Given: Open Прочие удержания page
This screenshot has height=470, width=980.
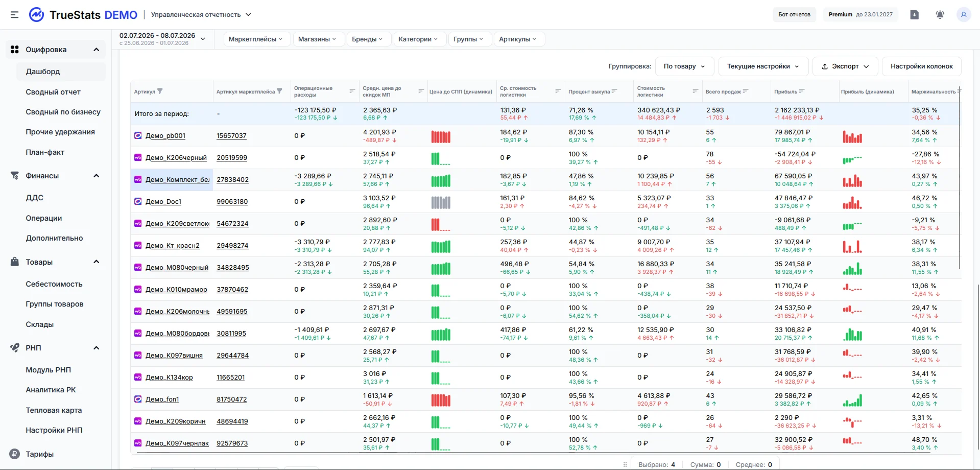Looking at the screenshot, I should tap(60, 132).
